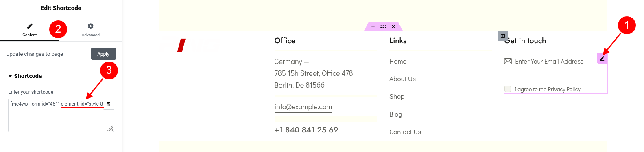Click the textarea resize grip corner
The width and height of the screenshot is (644, 152).
[110, 128]
